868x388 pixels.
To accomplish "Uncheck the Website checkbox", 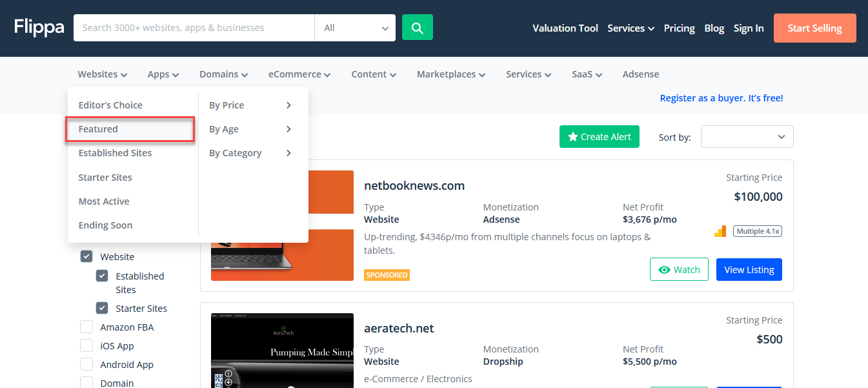I will (86, 256).
